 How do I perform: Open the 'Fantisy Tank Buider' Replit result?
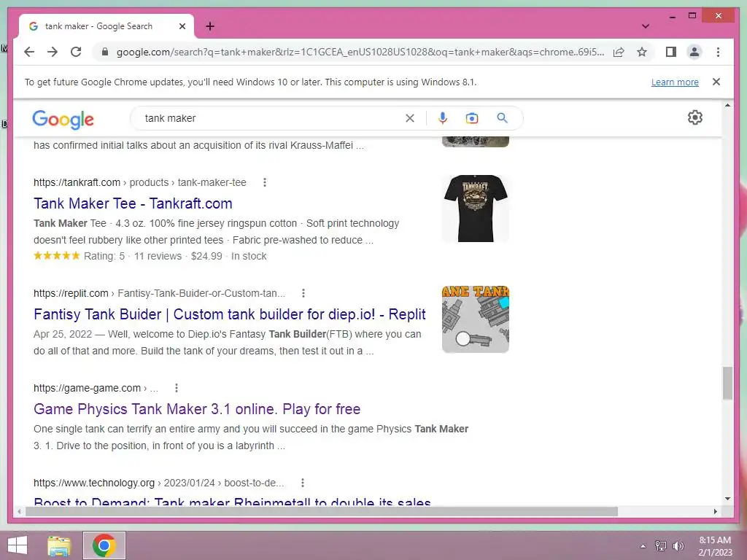pos(230,314)
